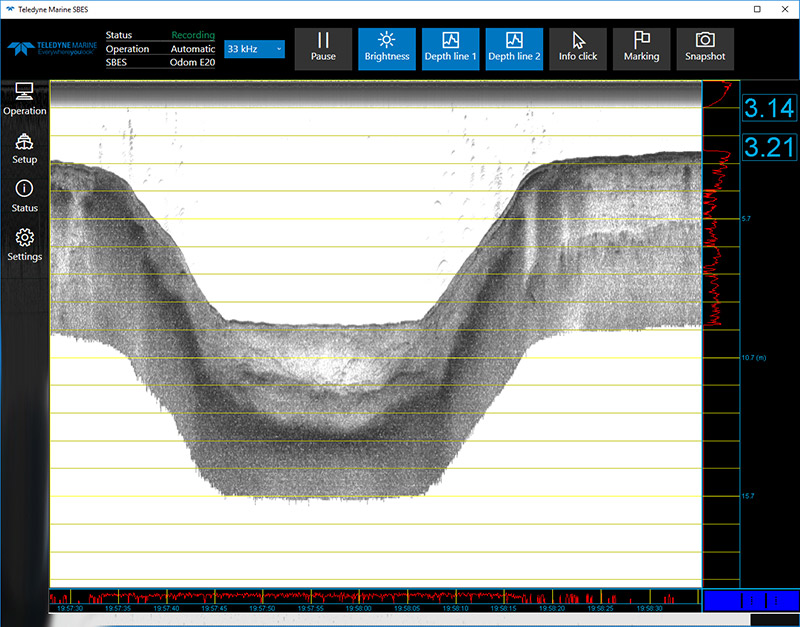
Task: Open the Status info panel
Action: coord(25,197)
